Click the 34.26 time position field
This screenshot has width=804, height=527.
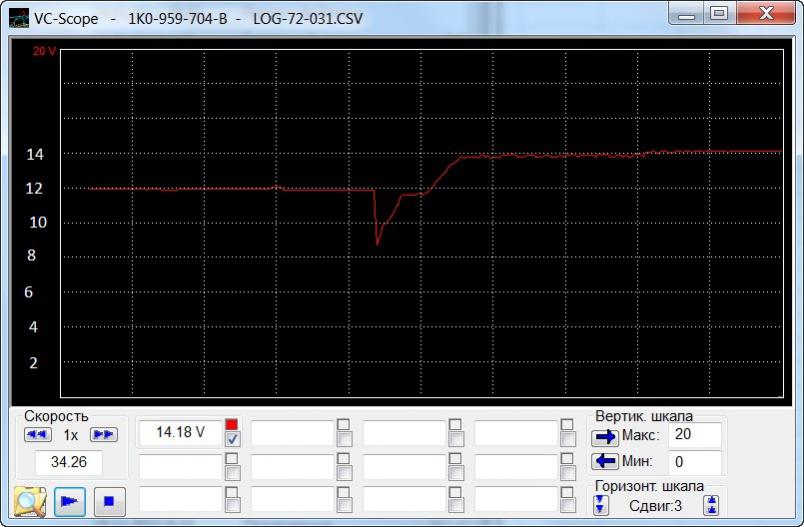click(x=69, y=462)
